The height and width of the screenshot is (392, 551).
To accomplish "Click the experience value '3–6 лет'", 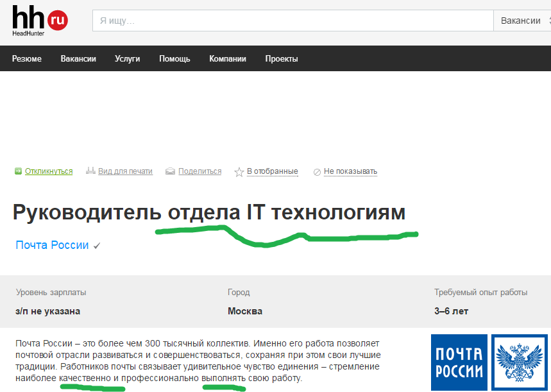I will [x=451, y=311].
